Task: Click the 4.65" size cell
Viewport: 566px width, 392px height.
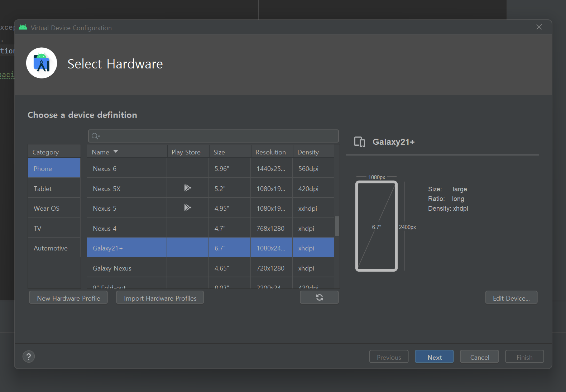Action: tap(230, 268)
